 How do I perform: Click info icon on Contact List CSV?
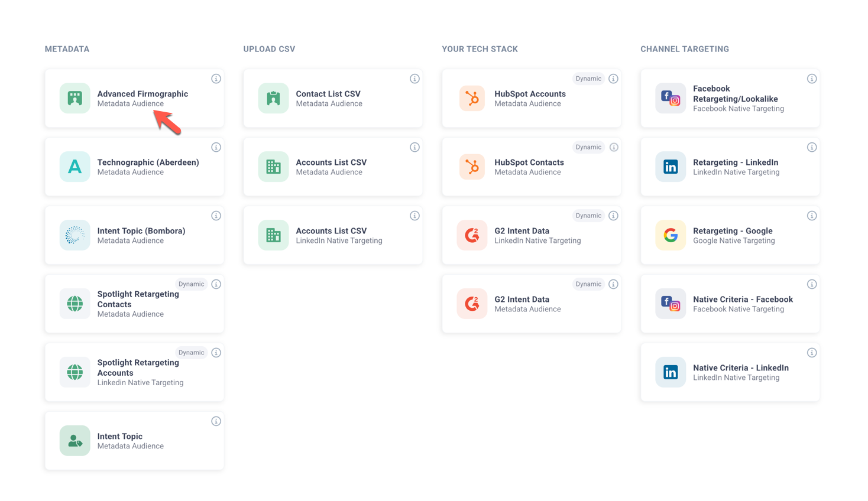point(414,79)
